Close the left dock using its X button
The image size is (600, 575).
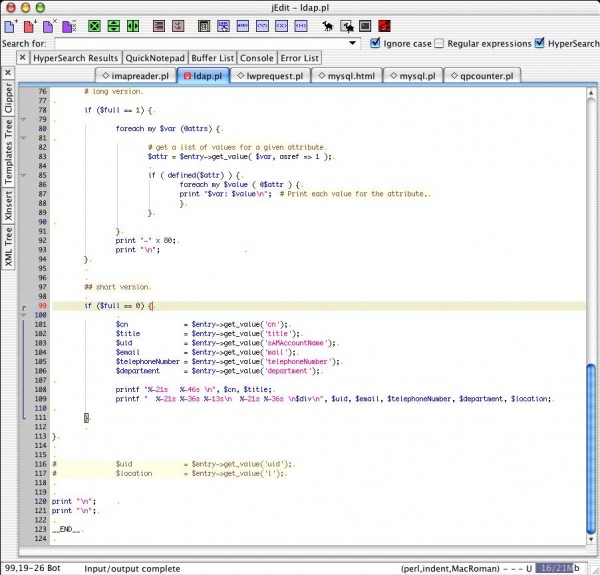[x=8, y=73]
